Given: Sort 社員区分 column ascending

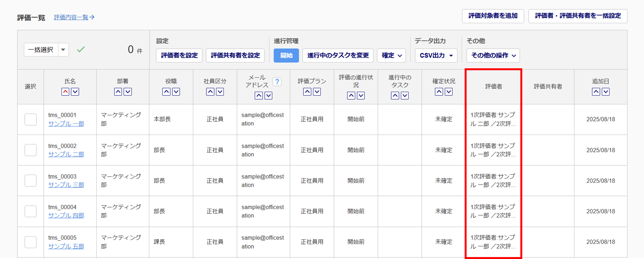Looking at the screenshot, I should tap(210, 92).
